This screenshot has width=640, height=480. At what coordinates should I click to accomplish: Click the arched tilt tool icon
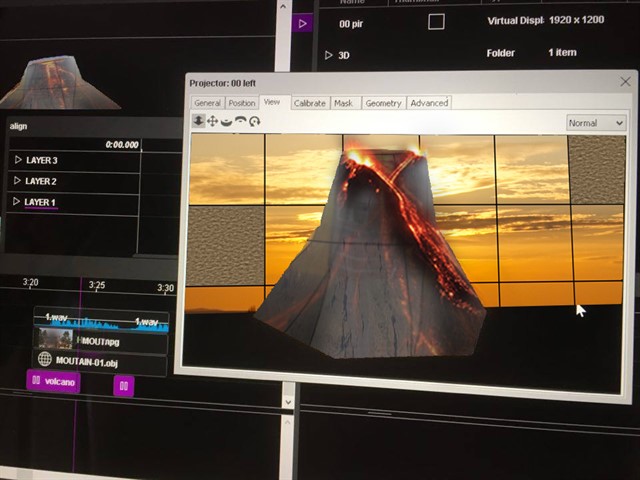241,121
